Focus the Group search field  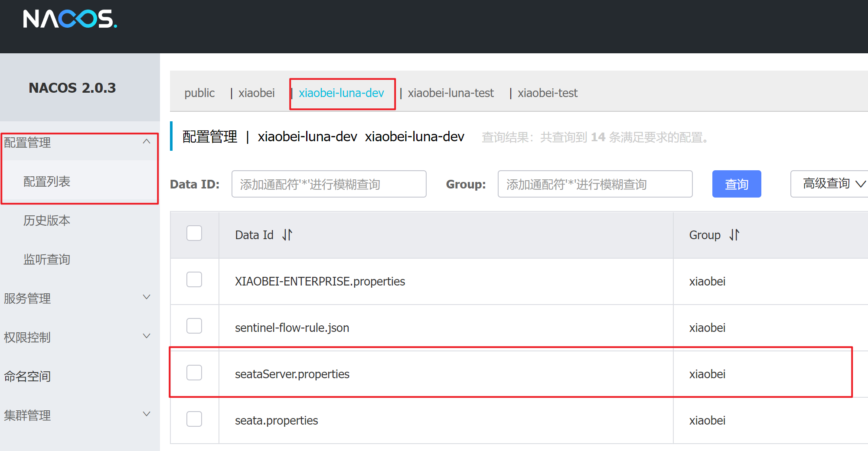[x=595, y=184]
